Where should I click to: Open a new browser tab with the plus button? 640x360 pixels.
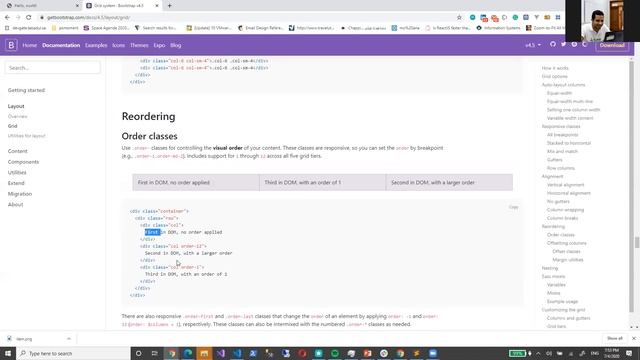(169, 6)
